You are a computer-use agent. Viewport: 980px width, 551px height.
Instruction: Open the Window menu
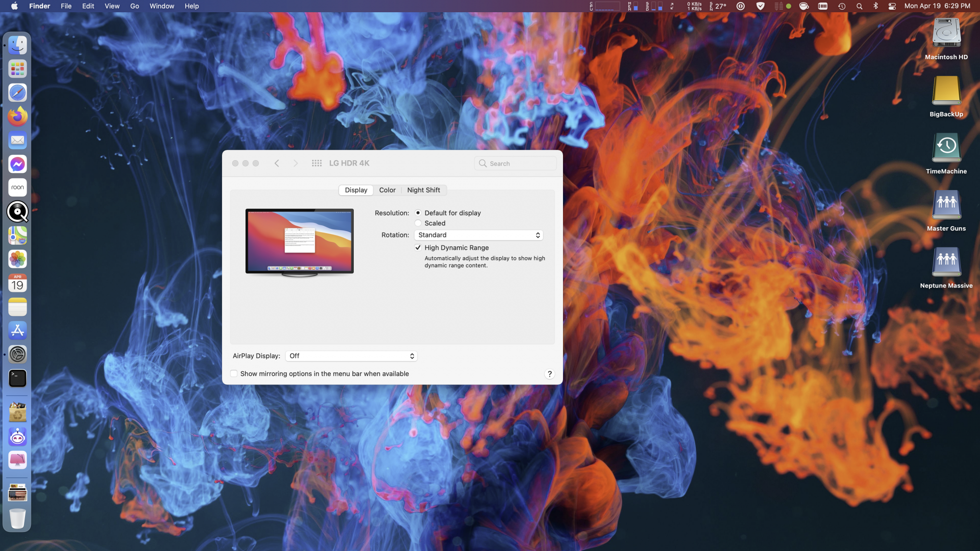(x=162, y=6)
